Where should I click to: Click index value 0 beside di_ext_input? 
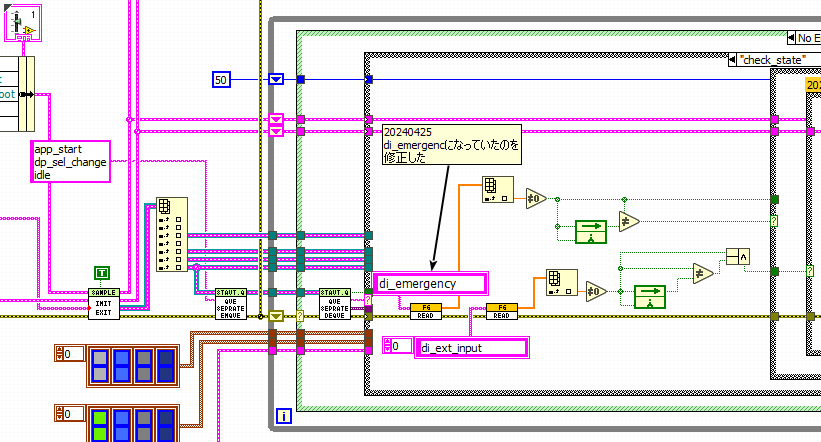point(402,346)
